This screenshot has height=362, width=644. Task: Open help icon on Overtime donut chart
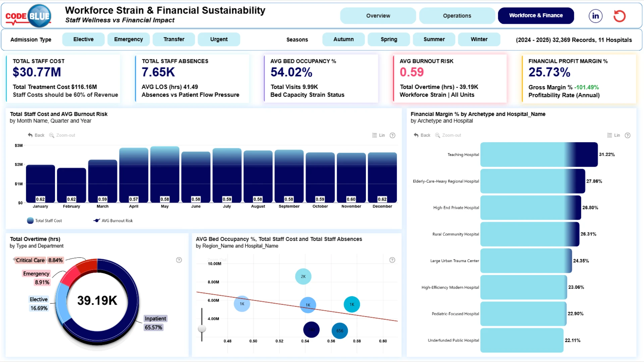click(x=179, y=260)
